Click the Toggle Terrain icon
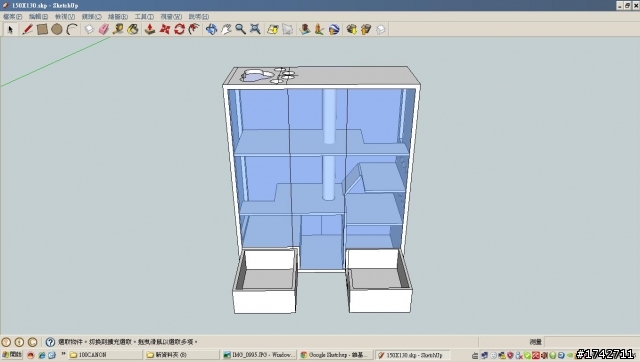The height and width of the screenshot is (362, 640). [x=287, y=29]
